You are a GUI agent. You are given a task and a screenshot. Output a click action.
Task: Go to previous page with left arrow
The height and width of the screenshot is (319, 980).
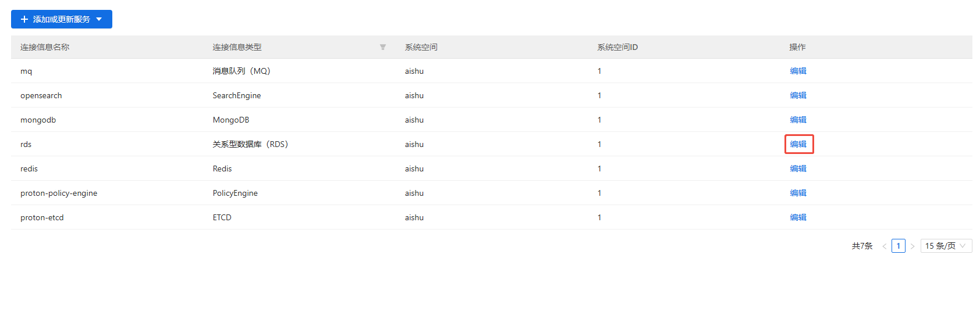pyautogui.click(x=885, y=246)
